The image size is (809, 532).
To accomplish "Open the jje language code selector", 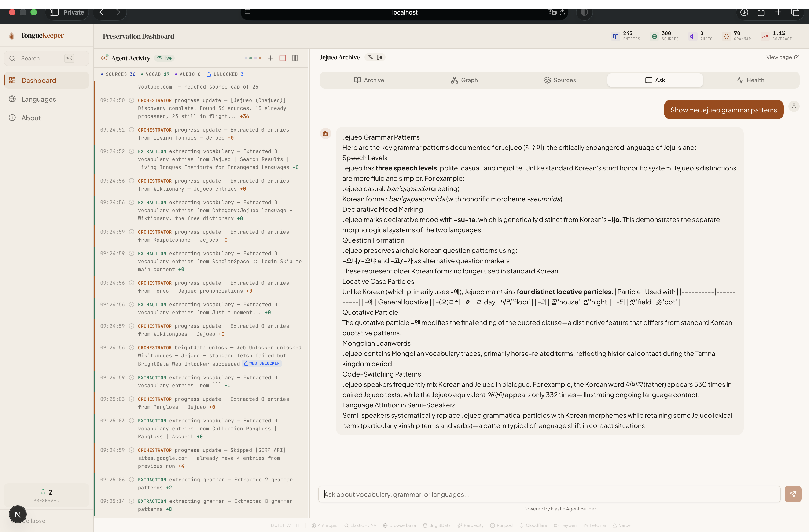I will point(375,57).
